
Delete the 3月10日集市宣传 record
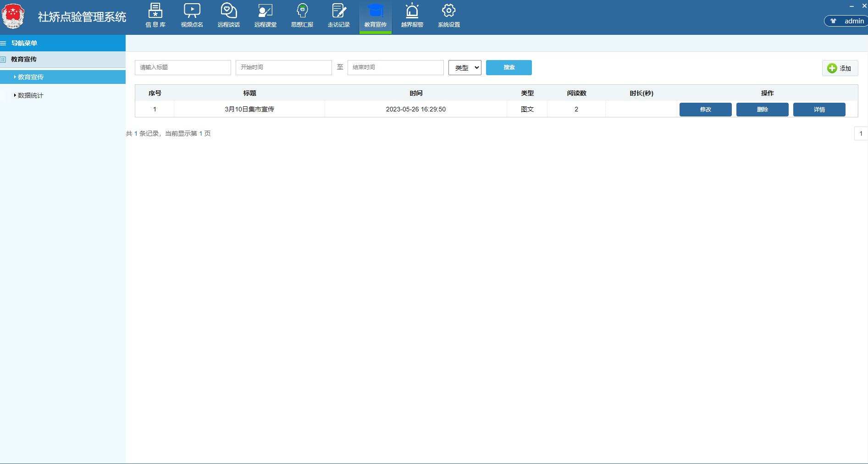(x=762, y=110)
